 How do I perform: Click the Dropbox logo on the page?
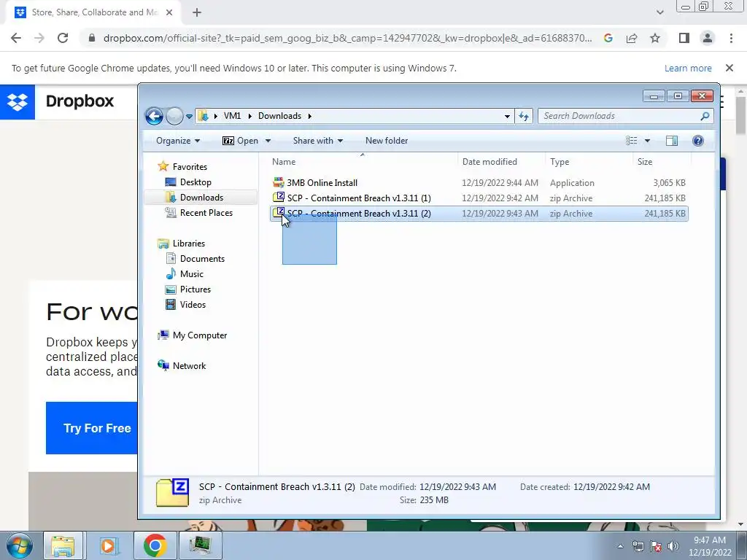(x=18, y=101)
